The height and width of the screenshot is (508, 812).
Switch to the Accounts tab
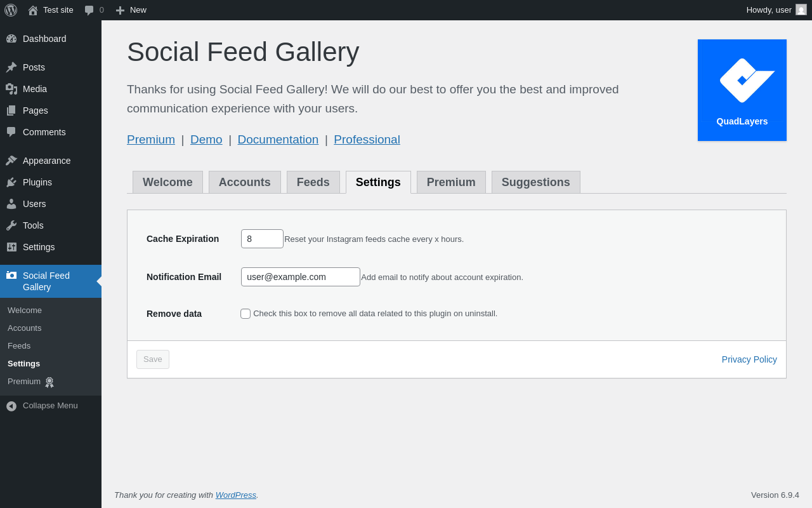pyautogui.click(x=244, y=182)
